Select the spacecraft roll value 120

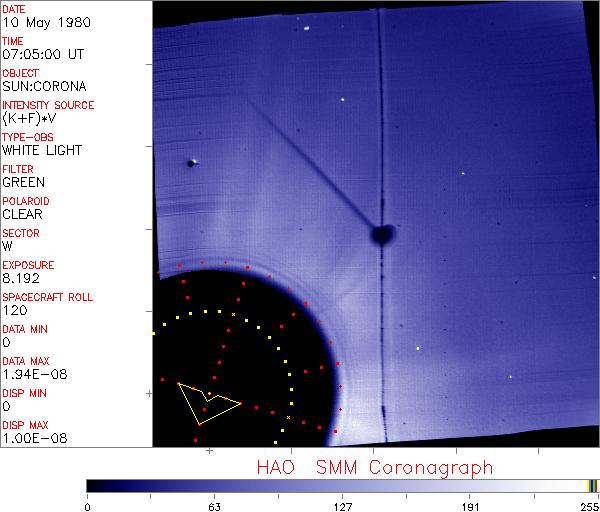click(15, 310)
